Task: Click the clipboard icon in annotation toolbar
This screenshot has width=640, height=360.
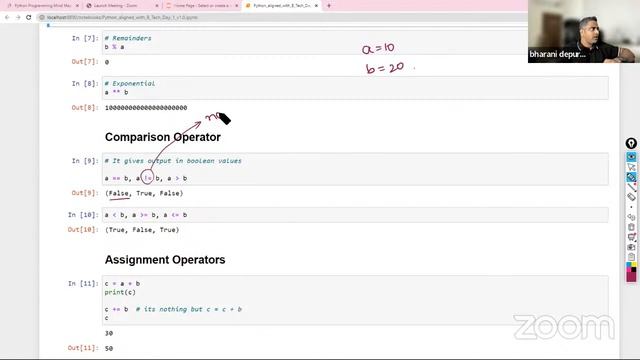Action: (x=631, y=257)
